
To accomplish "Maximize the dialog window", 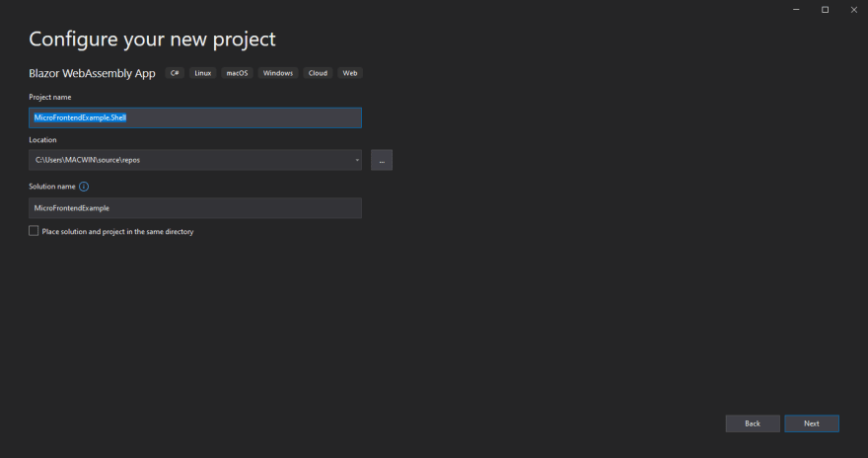I will 825,10.
